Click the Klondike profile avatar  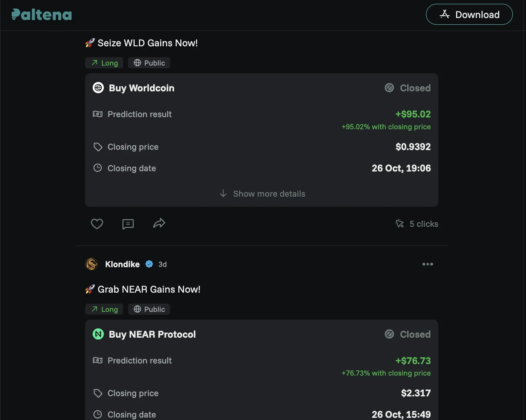click(91, 264)
